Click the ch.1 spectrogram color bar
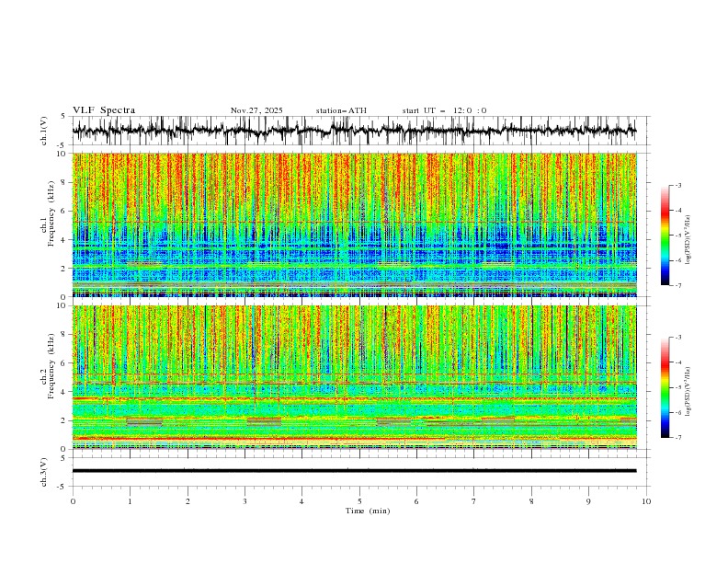 point(665,236)
